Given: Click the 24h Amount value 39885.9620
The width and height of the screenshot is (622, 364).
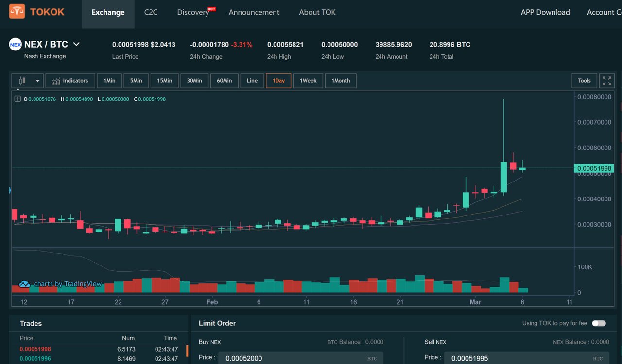Looking at the screenshot, I should coord(394,45).
